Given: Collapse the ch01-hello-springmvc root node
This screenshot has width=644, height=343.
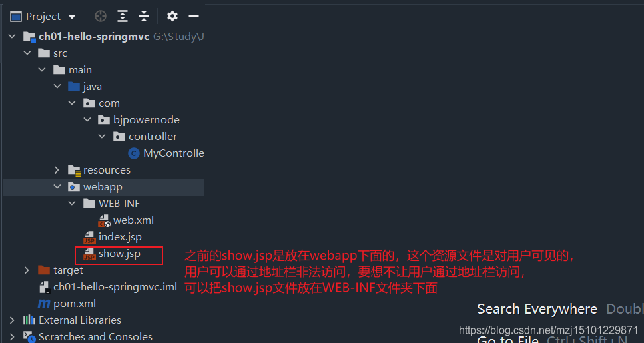Looking at the screenshot, I should tap(12, 37).
